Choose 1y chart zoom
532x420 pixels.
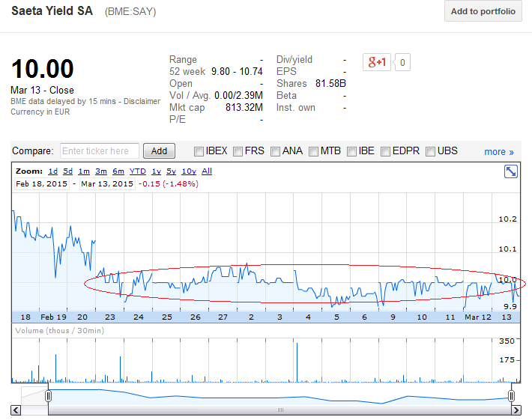(156, 171)
